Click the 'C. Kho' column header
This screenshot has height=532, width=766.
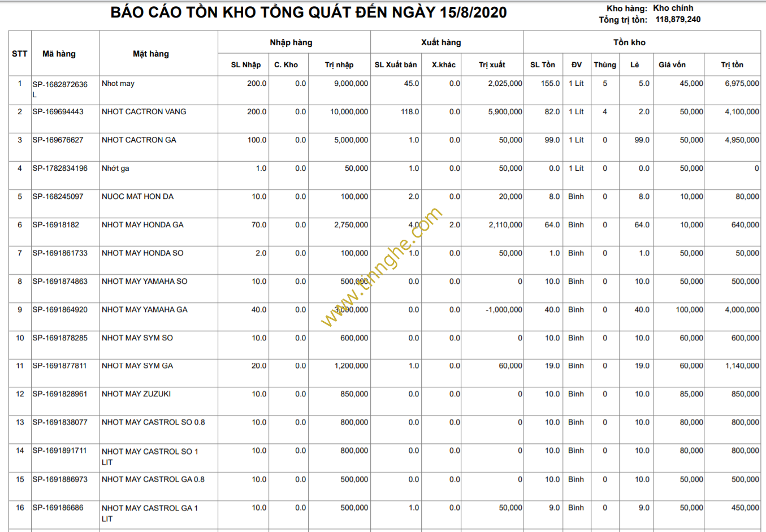point(286,65)
